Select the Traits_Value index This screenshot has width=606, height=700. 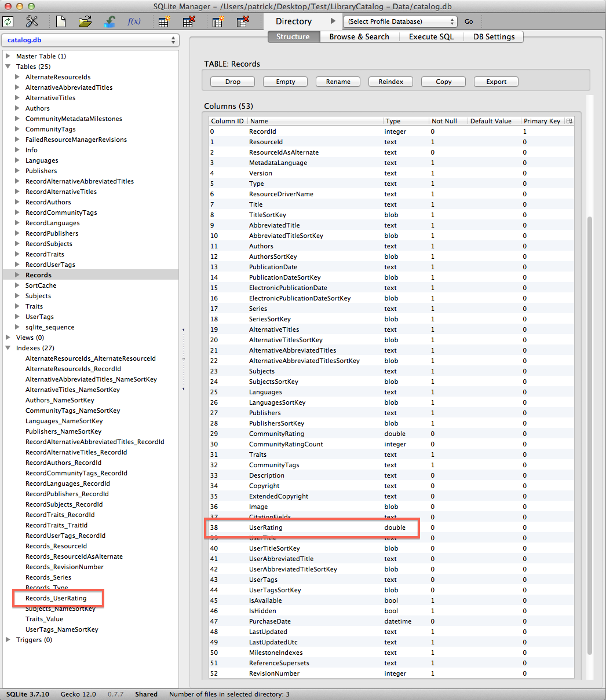45,619
